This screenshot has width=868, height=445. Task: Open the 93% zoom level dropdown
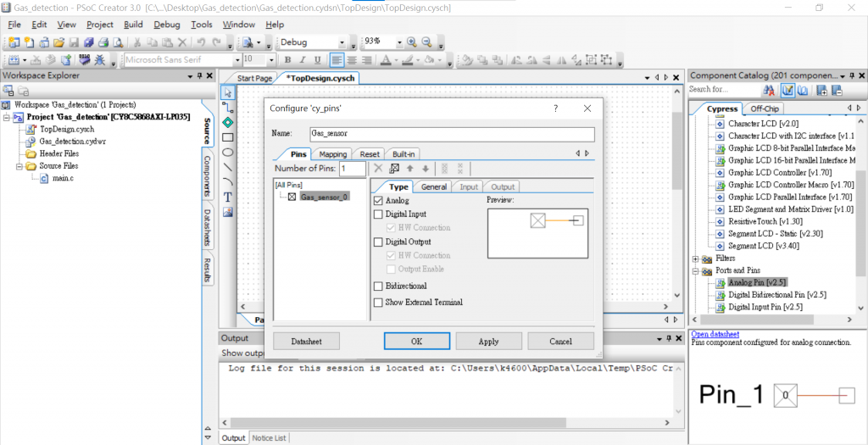point(399,42)
